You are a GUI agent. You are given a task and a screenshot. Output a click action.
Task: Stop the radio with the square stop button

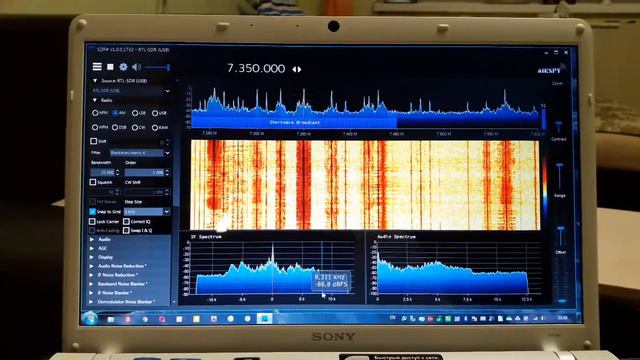click(110, 67)
